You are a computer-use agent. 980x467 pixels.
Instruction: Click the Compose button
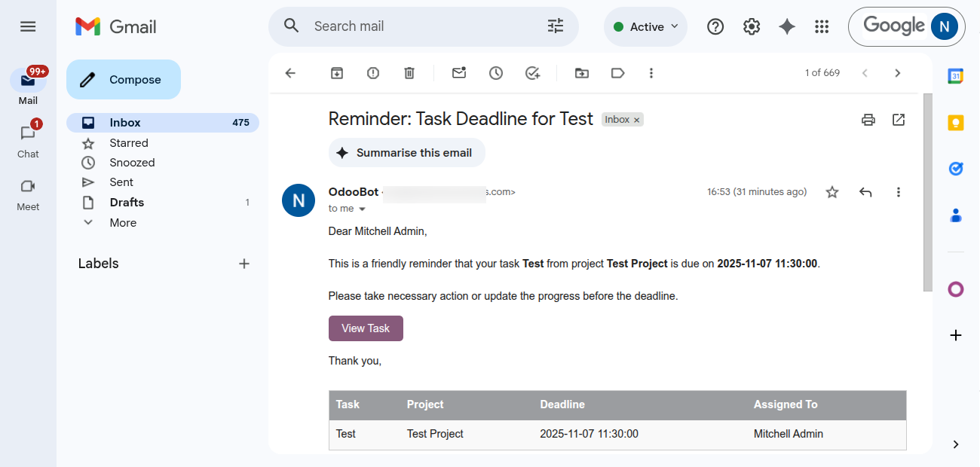[124, 79]
